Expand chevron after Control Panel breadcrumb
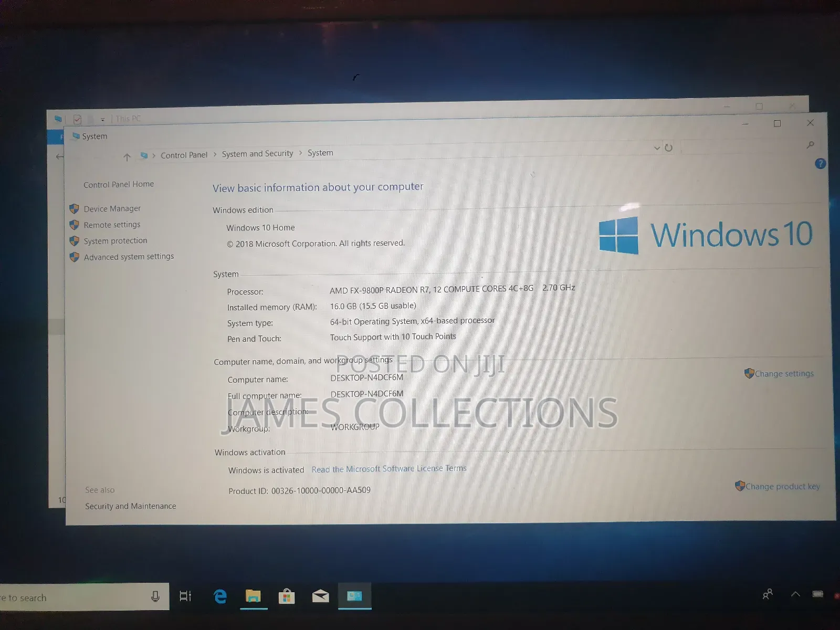 pos(215,154)
